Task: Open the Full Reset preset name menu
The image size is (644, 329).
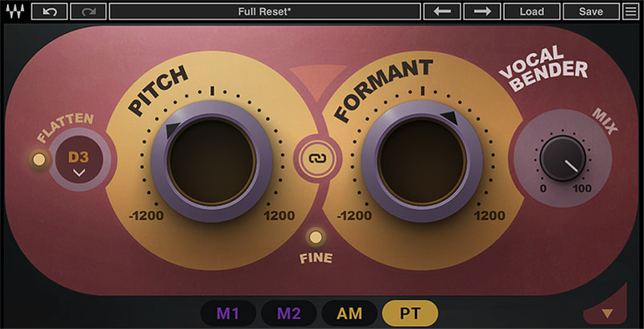Action: pyautogui.click(x=265, y=11)
